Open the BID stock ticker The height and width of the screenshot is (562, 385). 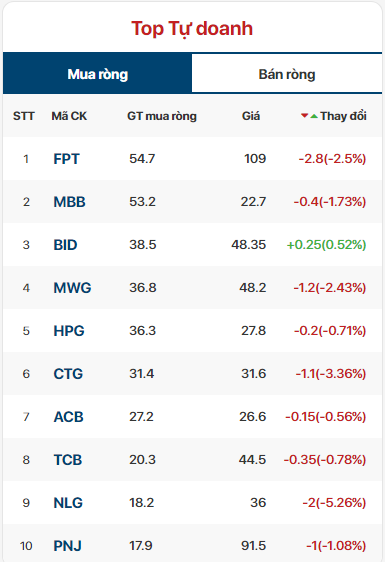tap(65, 245)
